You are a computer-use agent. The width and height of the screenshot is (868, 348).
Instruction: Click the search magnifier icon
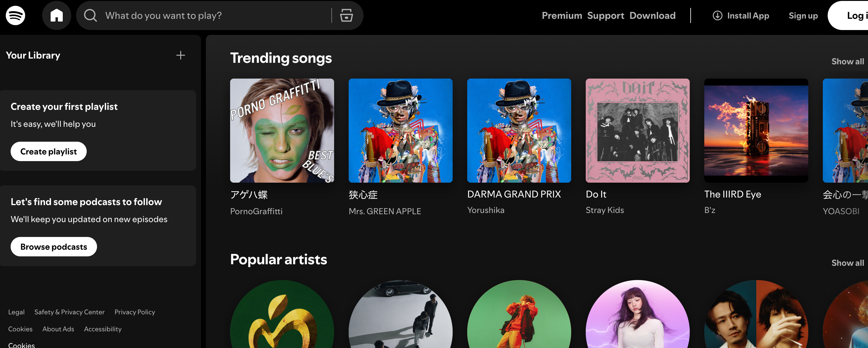90,15
